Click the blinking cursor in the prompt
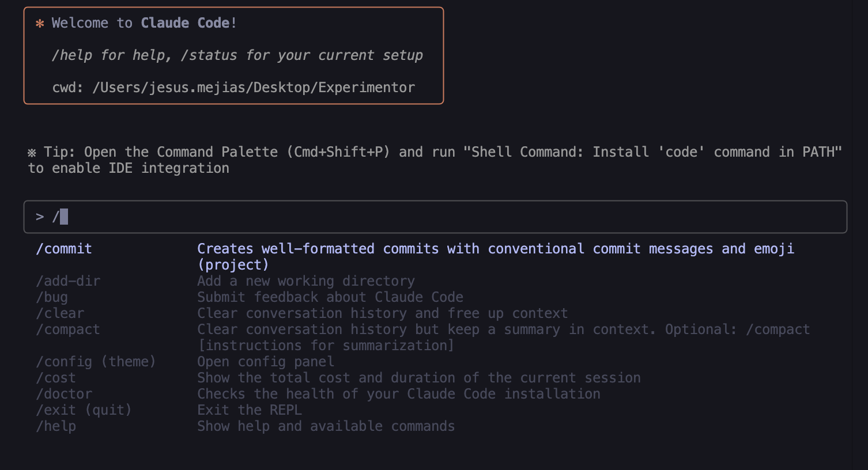The width and height of the screenshot is (868, 470). (64, 217)
